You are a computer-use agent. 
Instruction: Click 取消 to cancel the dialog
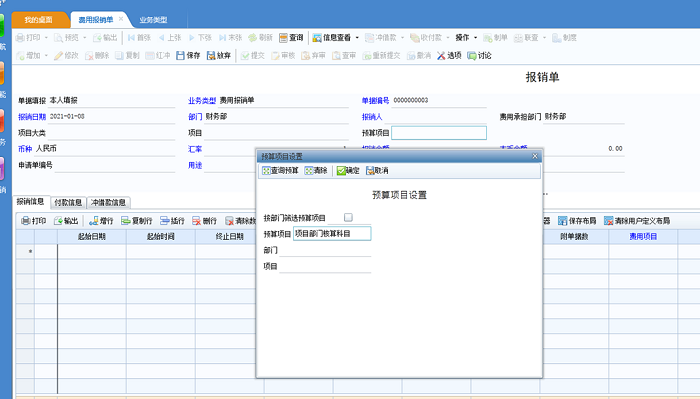click(377, 170)
